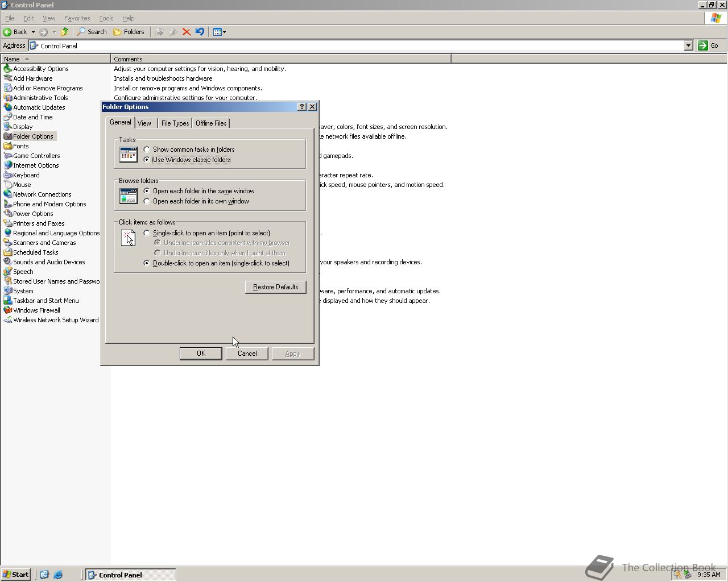Open the address bar dropdown arrow
Screen dimensions: 728x582
click(x=688, y=45)
